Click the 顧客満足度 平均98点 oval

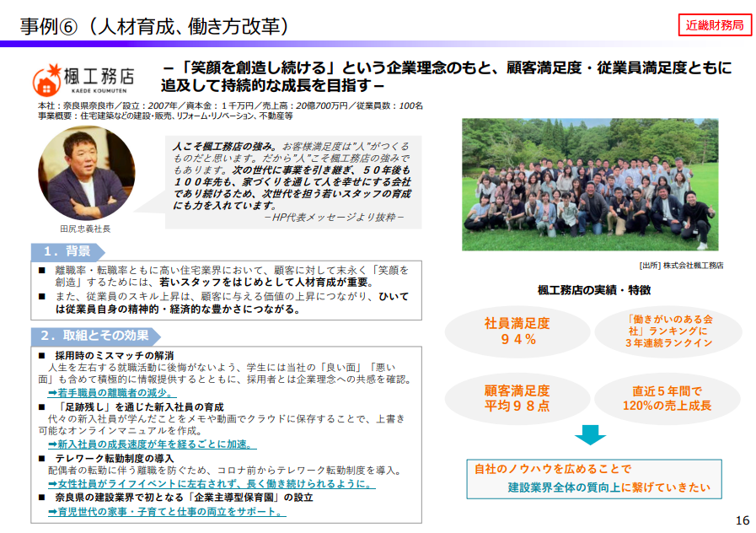(x=517, y=398)
